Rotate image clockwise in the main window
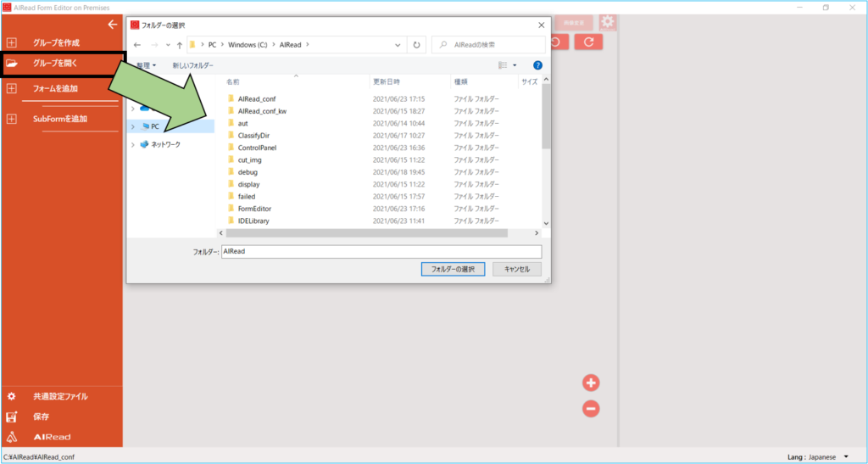 click(588, 42)
